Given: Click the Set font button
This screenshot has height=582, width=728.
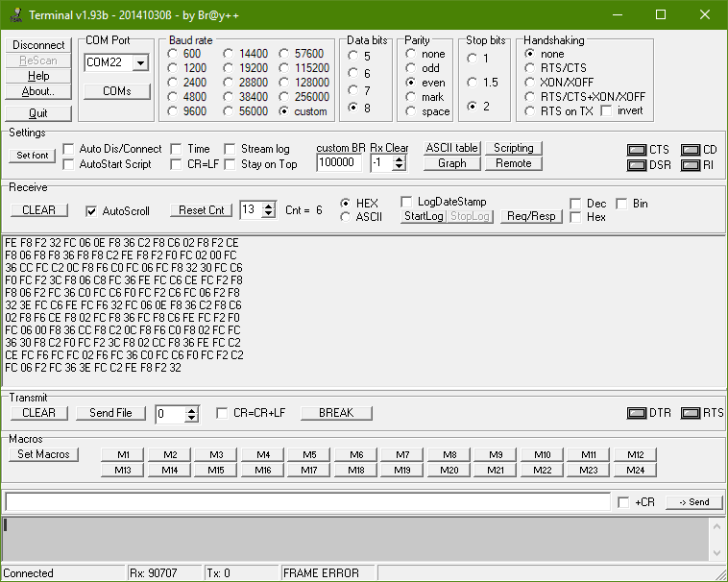Looking at the screenshot, I should coord(33,156).
